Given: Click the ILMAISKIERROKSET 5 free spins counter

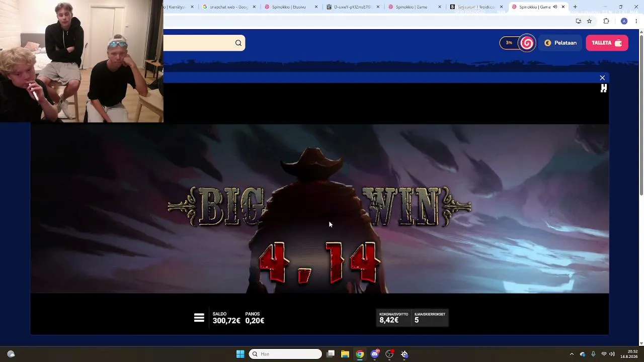Looking at the screenshot, I should 430,318.
